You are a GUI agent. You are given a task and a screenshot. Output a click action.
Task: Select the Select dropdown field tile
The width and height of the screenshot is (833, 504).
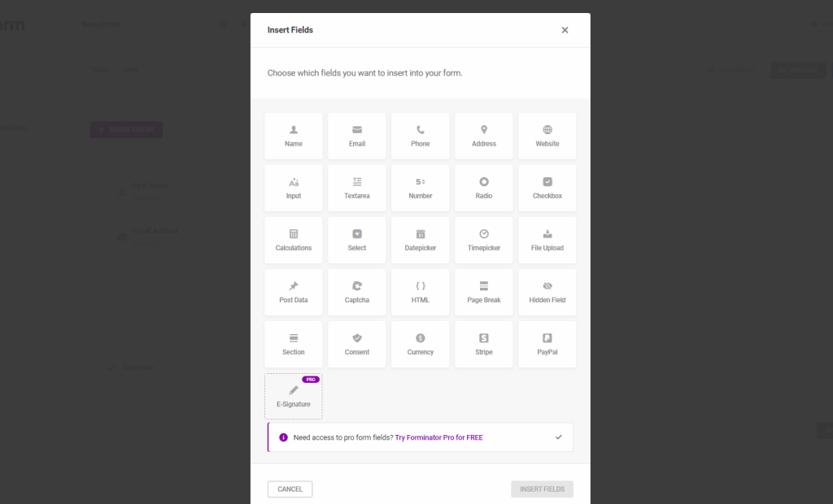click(357, 240)
